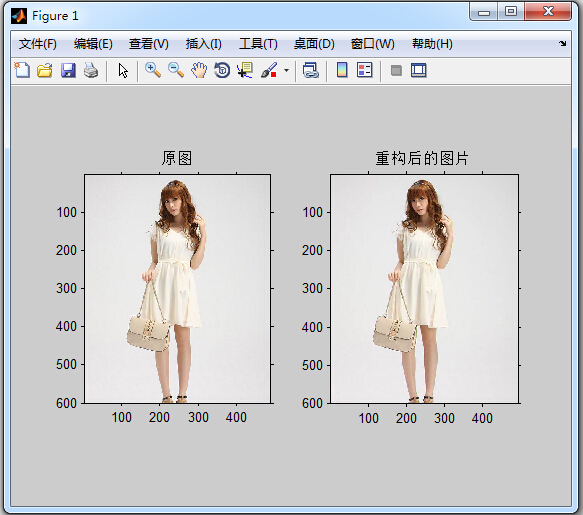The width and height of the screenshot is (583, 515).
Task: Click the New Figure icon
Action: pos(22,70)
